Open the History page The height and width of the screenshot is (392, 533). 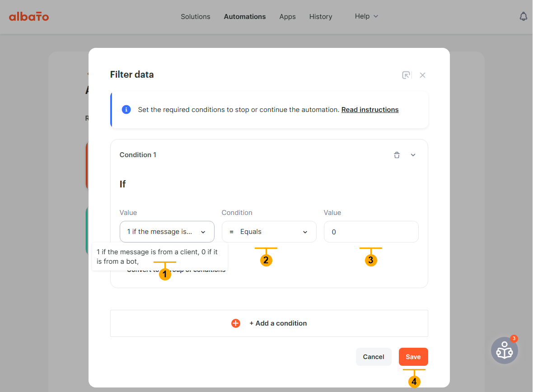point(321,17)
